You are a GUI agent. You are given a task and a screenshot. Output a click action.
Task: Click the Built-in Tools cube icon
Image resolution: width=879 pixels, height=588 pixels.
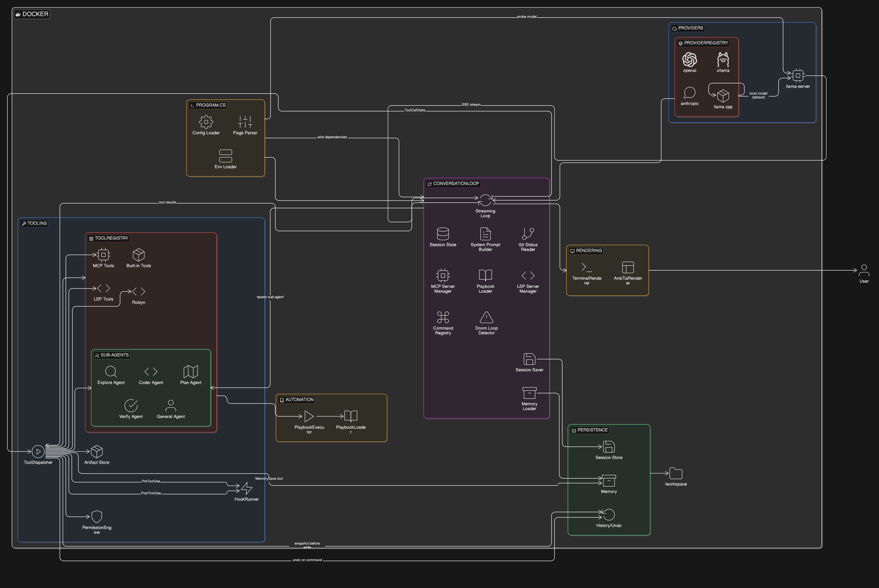click(x=138, y=255)
